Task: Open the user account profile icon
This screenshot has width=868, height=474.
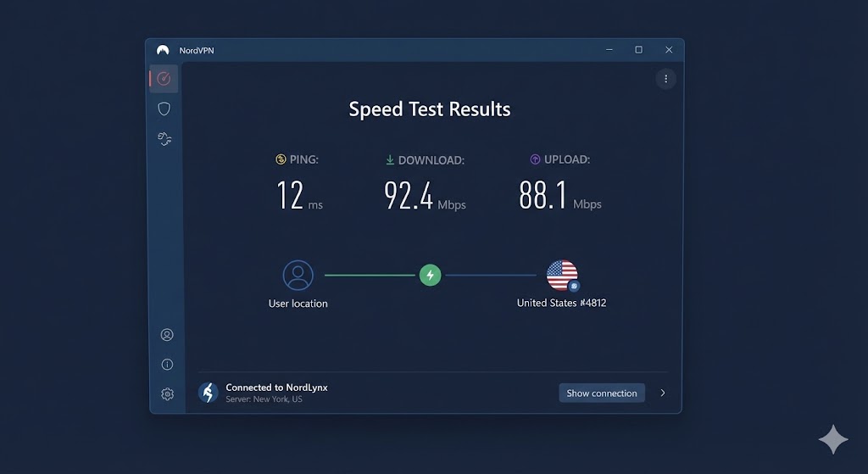Action: (167, 334)
